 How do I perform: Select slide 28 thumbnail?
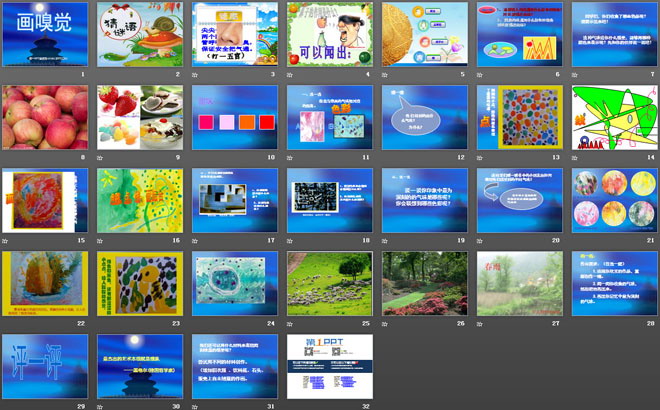point(615,283)
